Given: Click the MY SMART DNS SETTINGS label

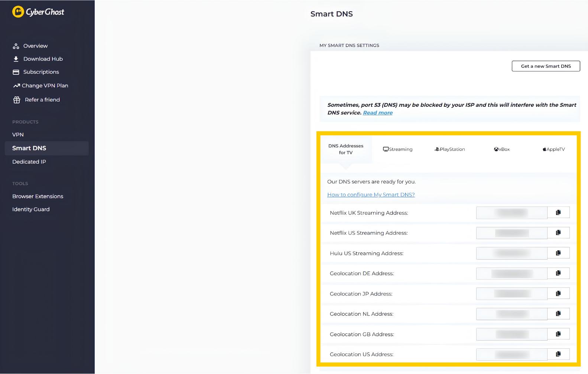Looking at the screenshot, I should pos(350,45).
